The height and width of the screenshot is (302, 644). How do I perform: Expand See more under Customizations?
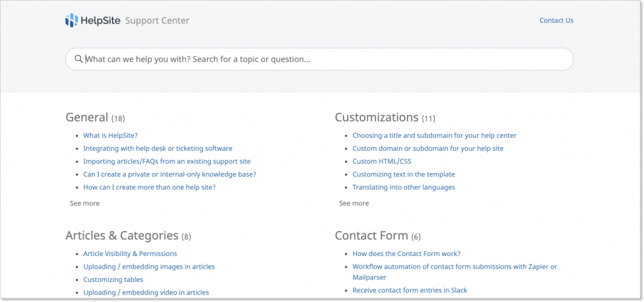tap(354, 203)
